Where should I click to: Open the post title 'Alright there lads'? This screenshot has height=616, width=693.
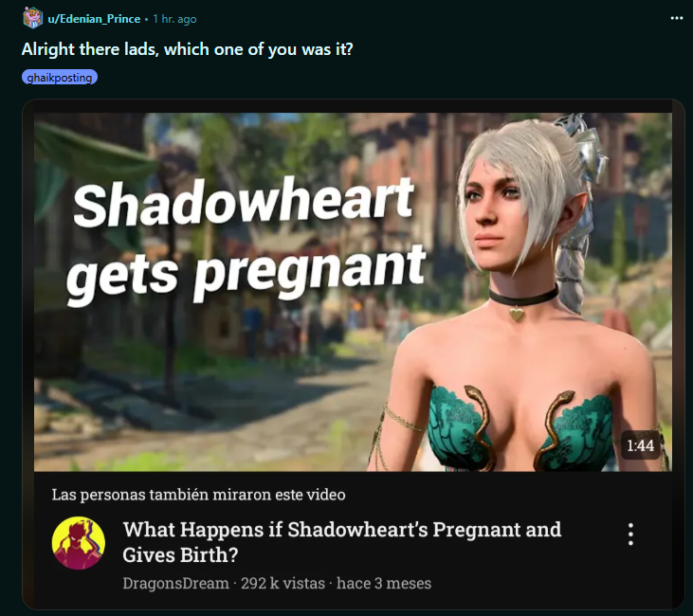click(187, 49)
